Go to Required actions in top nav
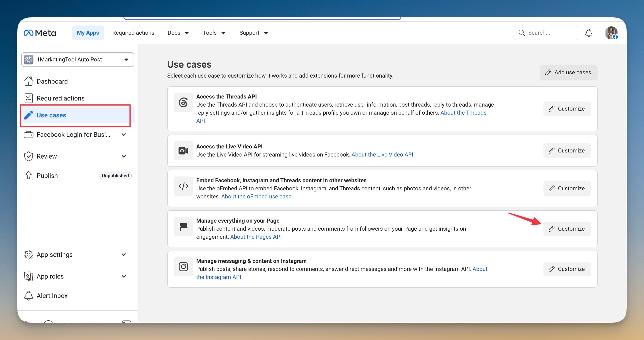This screenshot has height=340, width=644. [x=133, y=33]
